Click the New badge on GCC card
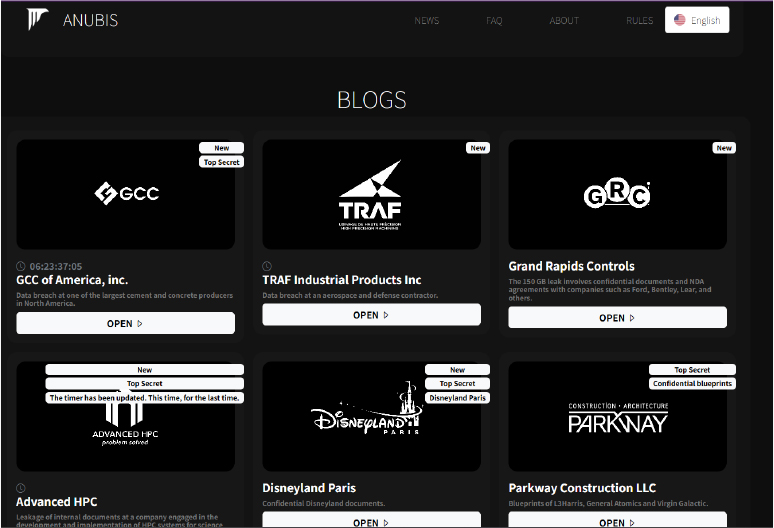The height and width of the screenshot is (528, 774). click(x=222, y=148)
